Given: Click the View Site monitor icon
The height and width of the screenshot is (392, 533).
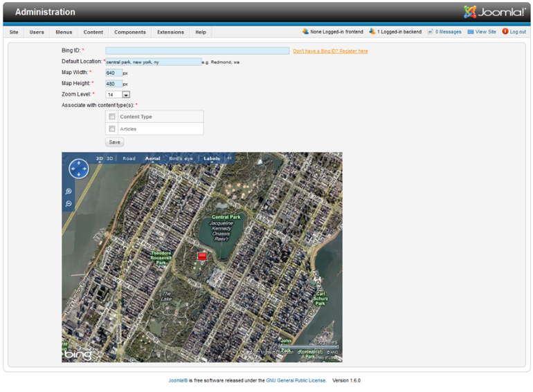Looking at the screenshot, I should click(471, 32).
